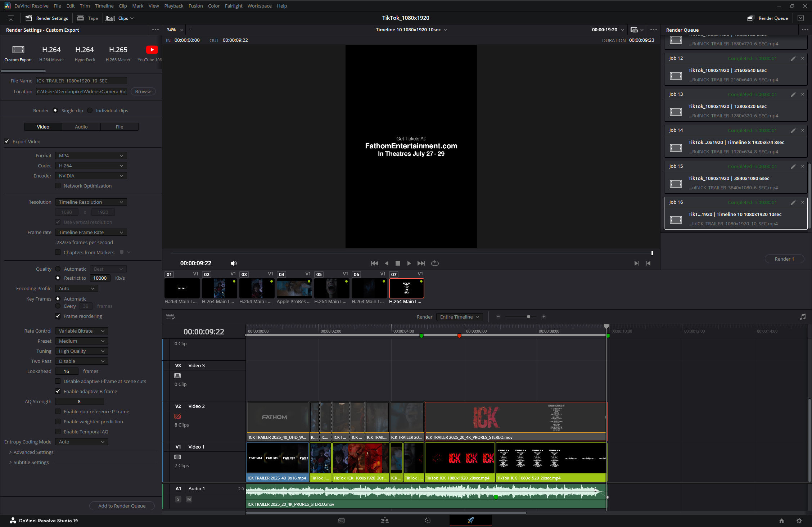Click the Browse location button

143,91
